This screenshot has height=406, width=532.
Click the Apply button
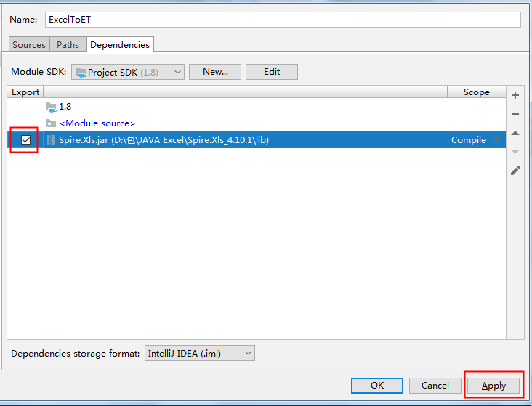(x=493, y=386)
